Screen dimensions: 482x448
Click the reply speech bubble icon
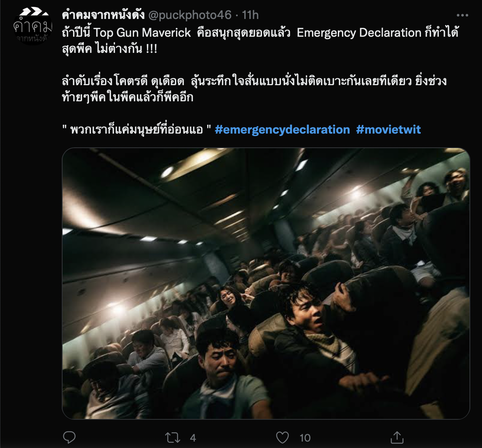69,437
